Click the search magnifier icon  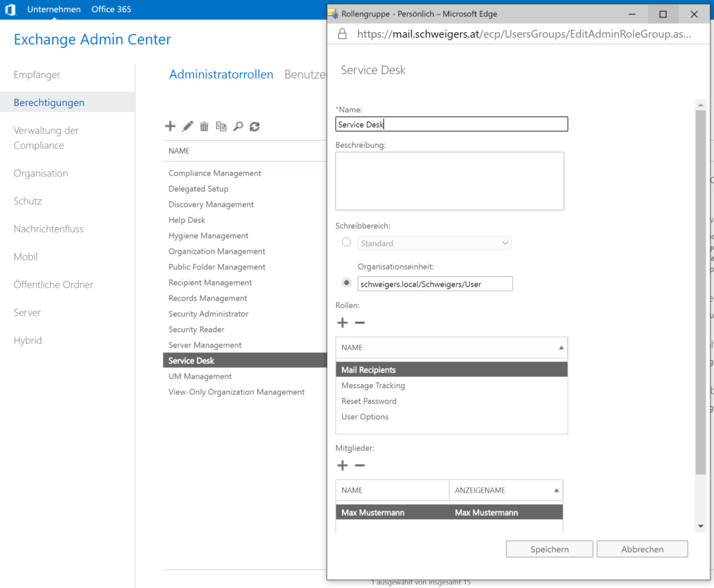click(238, 126)
